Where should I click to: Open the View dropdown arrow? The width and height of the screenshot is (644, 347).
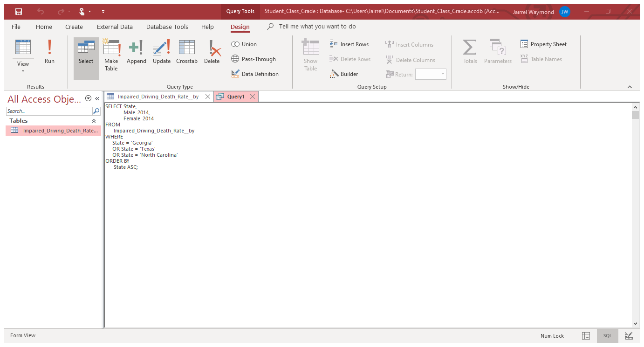tap(23, 71)
